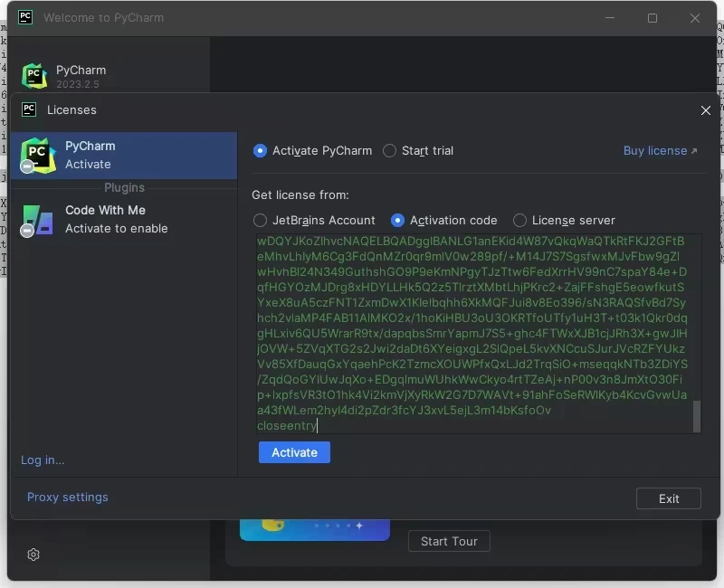Click the Welcome window title bar icon
This screenshot has height=588, width=724.
[x=25, y=17]
